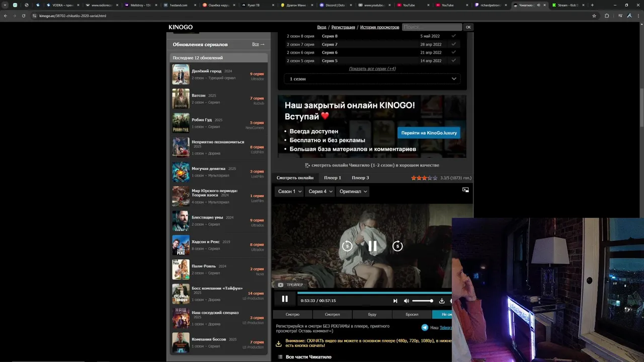
Task: Mute the Чикатило tab via speaker icon
Action: pyautogui.click(x=538, y=5)
